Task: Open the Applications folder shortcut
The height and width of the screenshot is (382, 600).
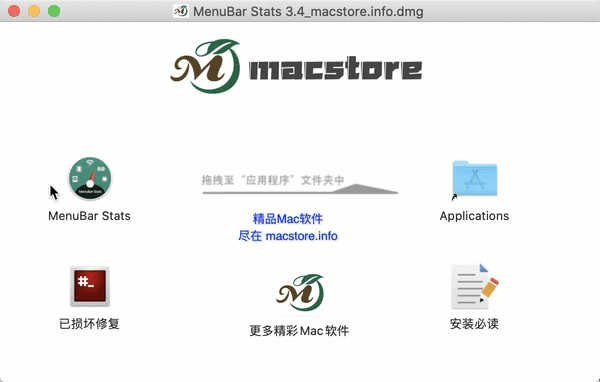Action: click(x=474, y=179)
